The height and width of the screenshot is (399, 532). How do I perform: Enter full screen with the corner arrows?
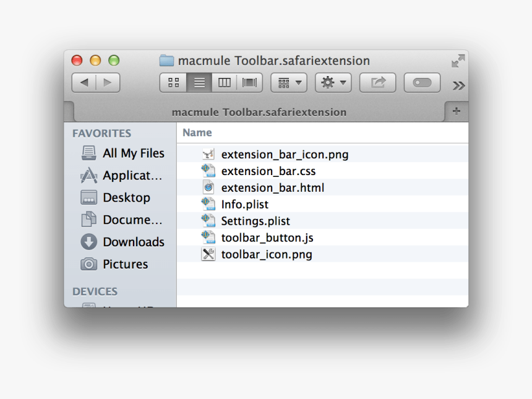point(458,61)
